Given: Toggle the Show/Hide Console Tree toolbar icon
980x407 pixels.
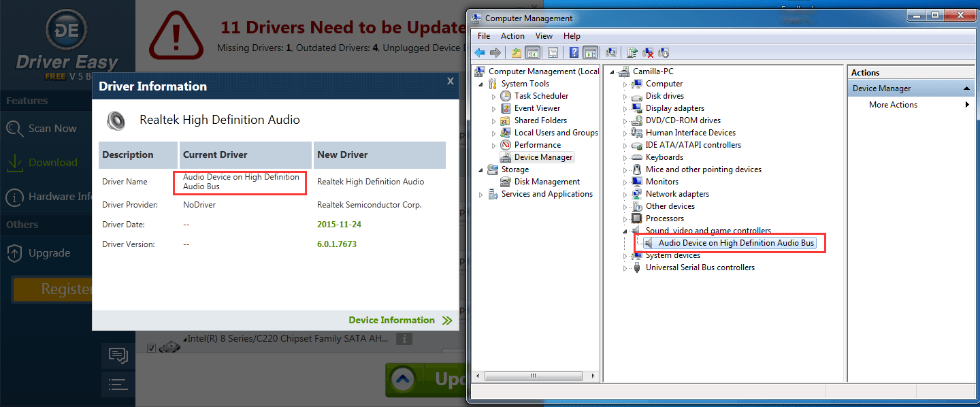Looking at the screenshot, I should pos(532,52).
